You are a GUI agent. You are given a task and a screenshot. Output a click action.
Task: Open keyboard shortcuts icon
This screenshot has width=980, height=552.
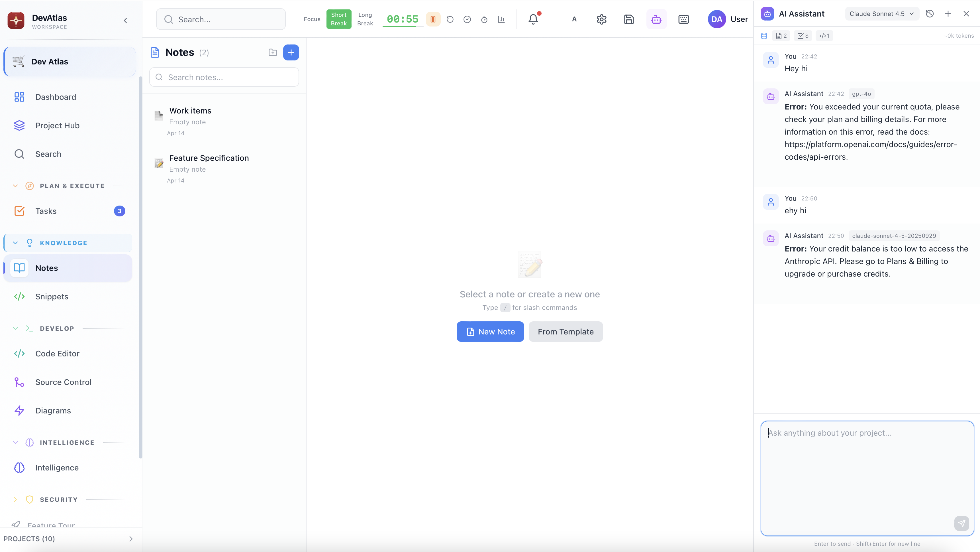click(x=684, y=19)
